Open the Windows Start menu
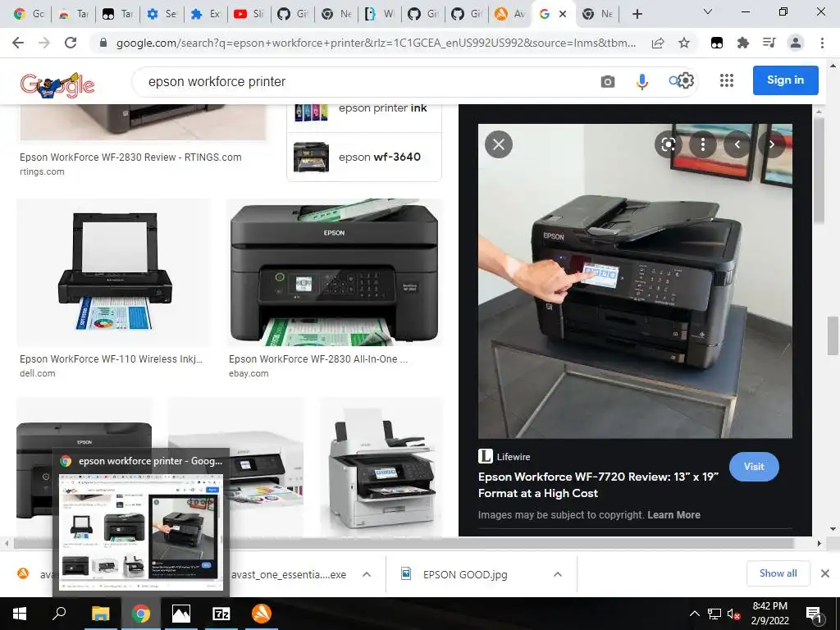 pyautogui.click(x=20, y=614)
